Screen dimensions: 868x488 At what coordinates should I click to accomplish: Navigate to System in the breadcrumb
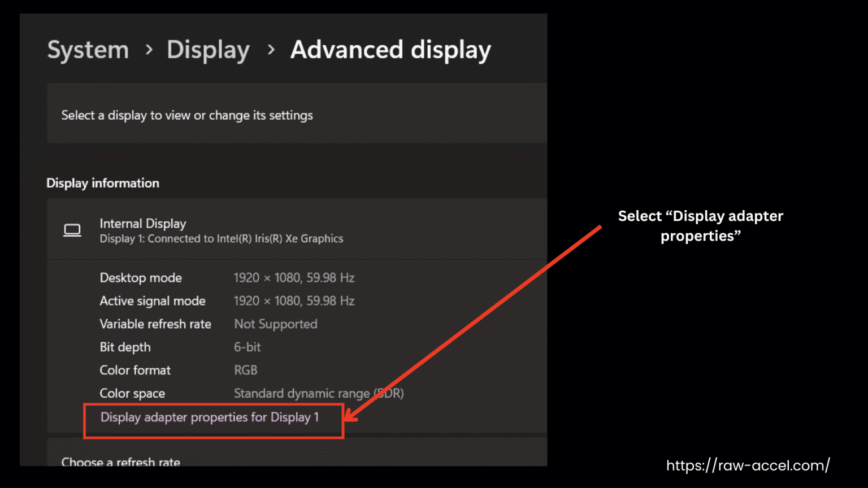(x=88, y=50)
